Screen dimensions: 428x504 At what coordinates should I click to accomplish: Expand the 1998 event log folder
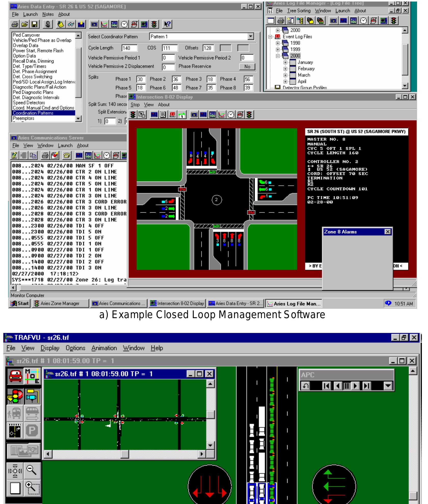278,43
